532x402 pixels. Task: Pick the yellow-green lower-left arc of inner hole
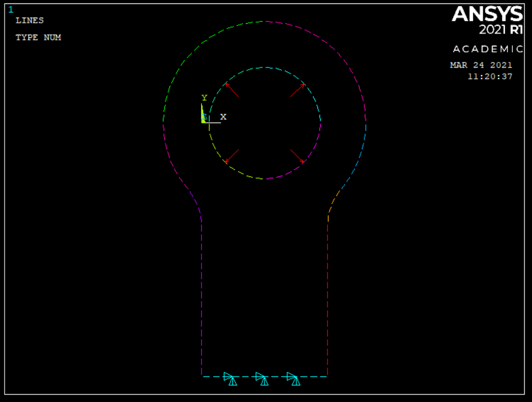[x=226, y=162]
